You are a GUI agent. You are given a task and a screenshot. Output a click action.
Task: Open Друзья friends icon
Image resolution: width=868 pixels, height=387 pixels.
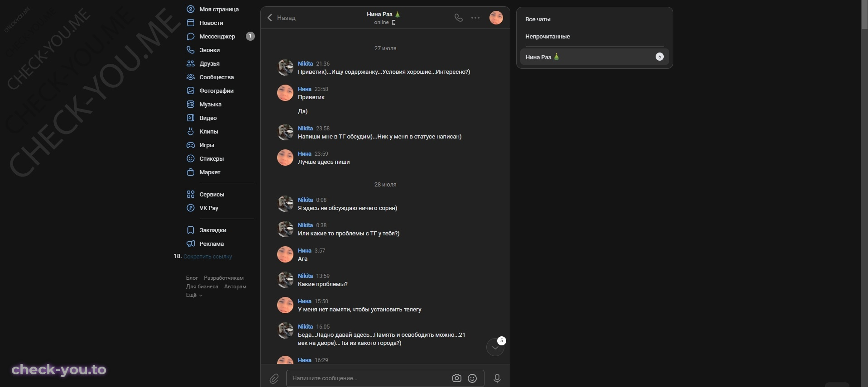191,63
